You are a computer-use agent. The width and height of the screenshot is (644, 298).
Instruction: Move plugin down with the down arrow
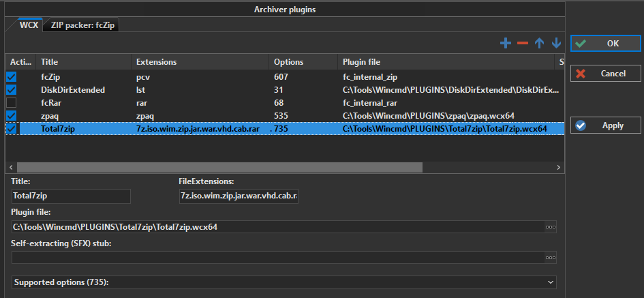coord(556,44)
